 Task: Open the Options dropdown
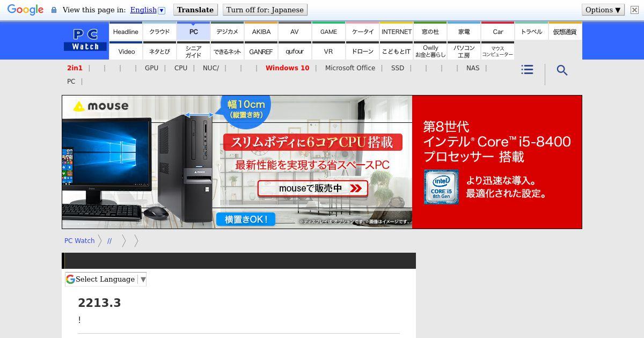pos(603,10)
